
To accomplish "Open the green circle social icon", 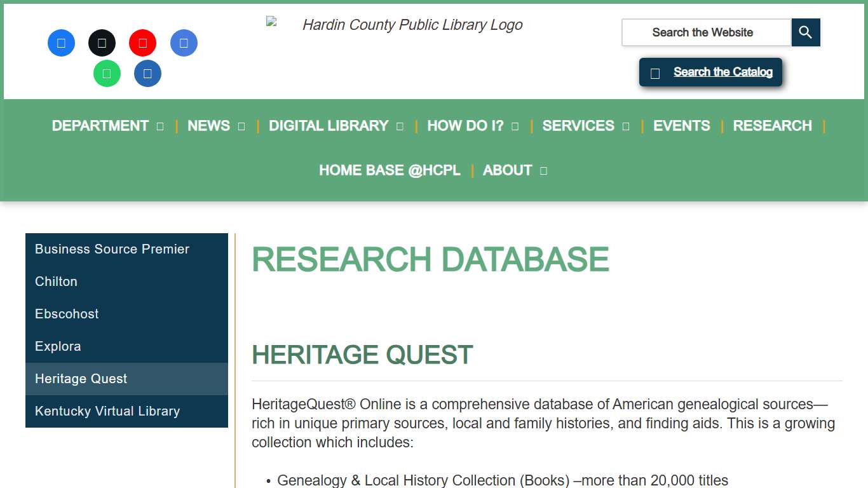I will (x=107, y=73).
